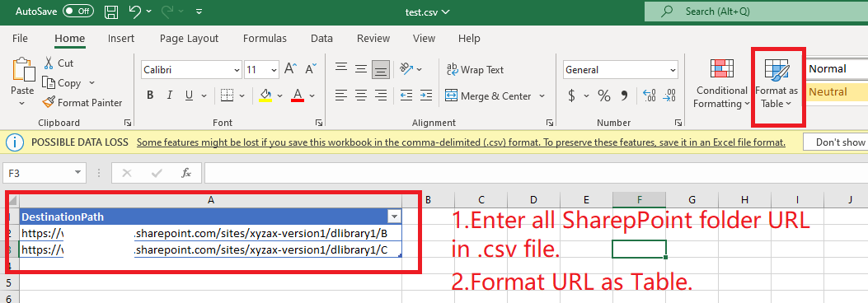Switch to the Data tab
Viewport: 868px width, 303px height.
[321, 38]
